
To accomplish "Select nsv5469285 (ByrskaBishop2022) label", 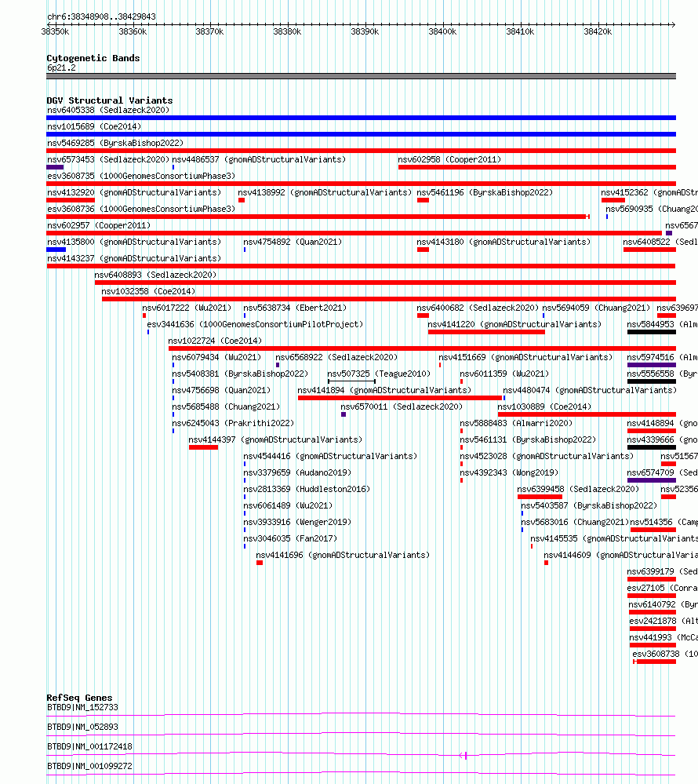I will [x=115, y=143].
